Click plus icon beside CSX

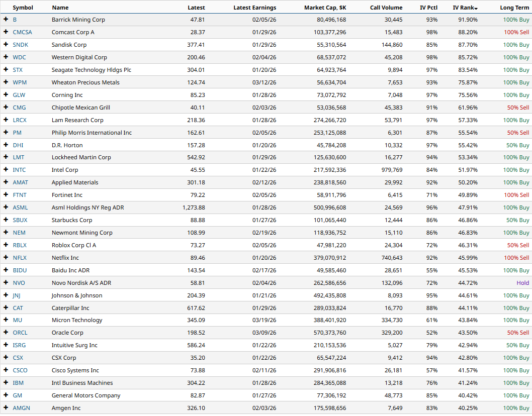(x=6, y=357)
